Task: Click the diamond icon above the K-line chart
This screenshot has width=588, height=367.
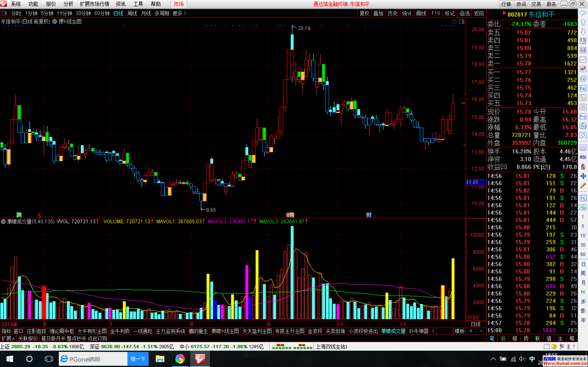Action: [454, 22]
